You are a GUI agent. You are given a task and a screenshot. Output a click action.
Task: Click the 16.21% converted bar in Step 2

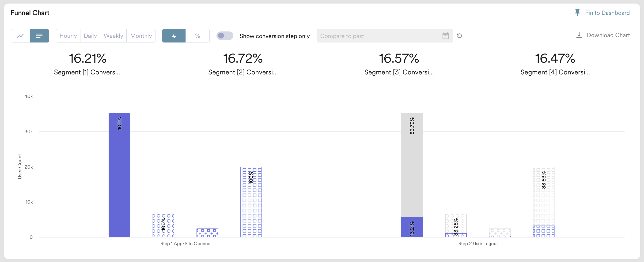[412, 227]
